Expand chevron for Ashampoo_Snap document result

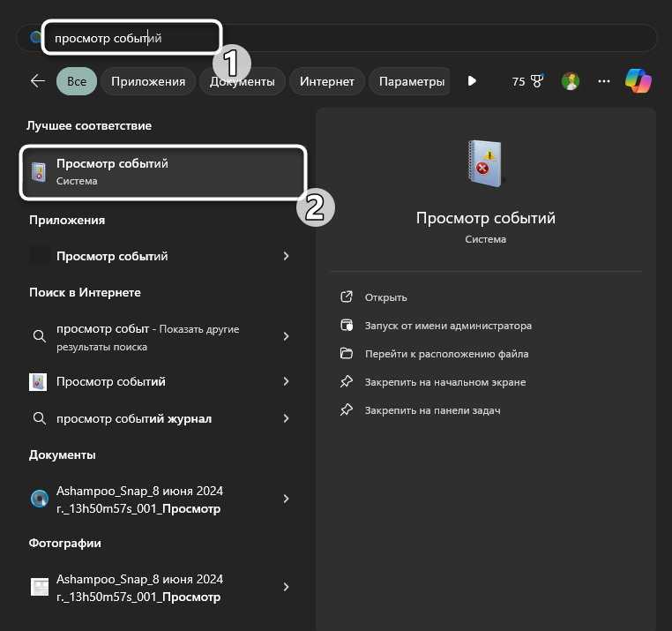point(286,499)
